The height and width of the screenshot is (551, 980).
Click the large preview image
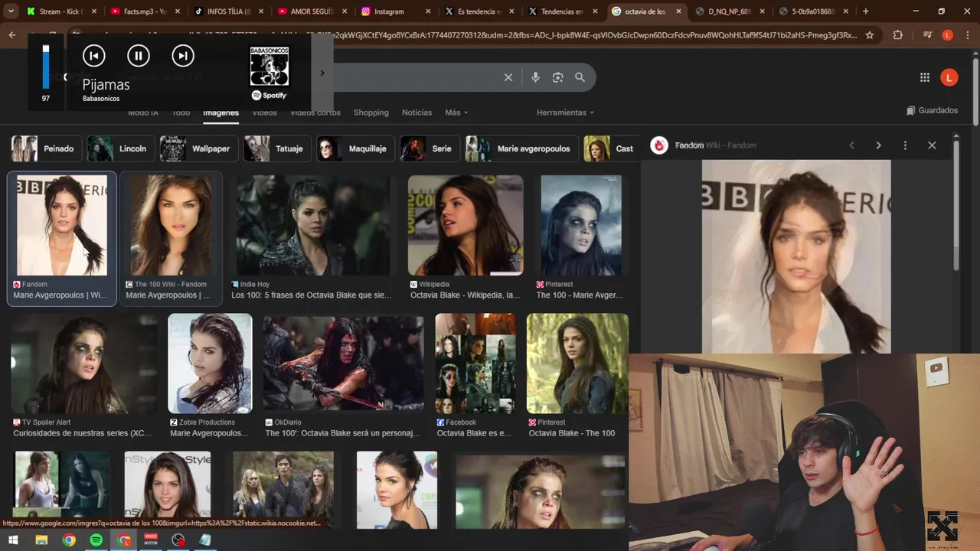point(796,256)
